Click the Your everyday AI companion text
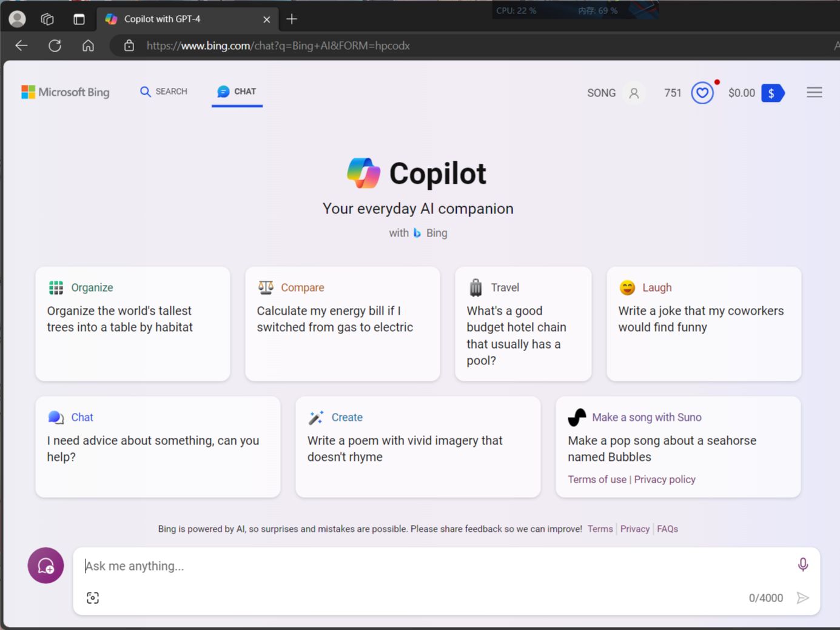 click(x=418, y=209)
